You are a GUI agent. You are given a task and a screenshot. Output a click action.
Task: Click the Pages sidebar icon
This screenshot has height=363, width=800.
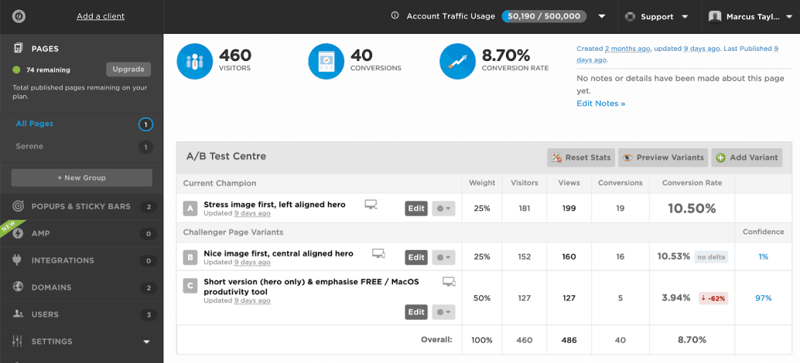pyautogui.click(x=18, y=49)
